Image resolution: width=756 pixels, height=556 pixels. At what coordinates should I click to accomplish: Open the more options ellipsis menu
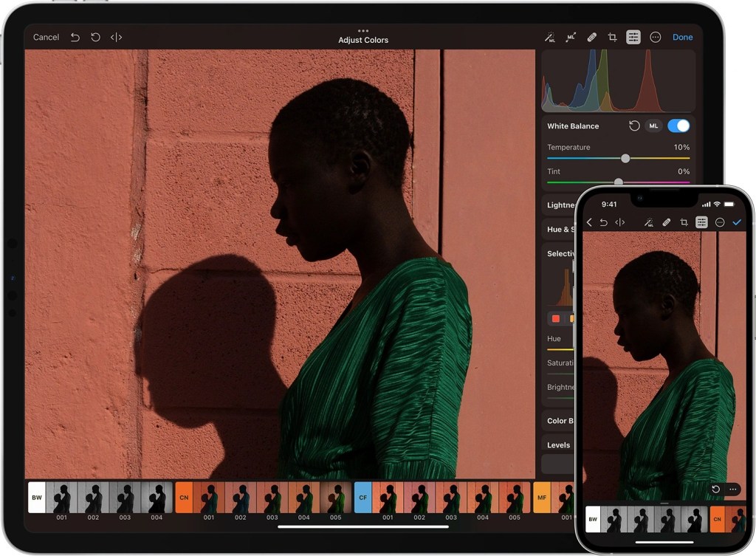coord(654,37)
